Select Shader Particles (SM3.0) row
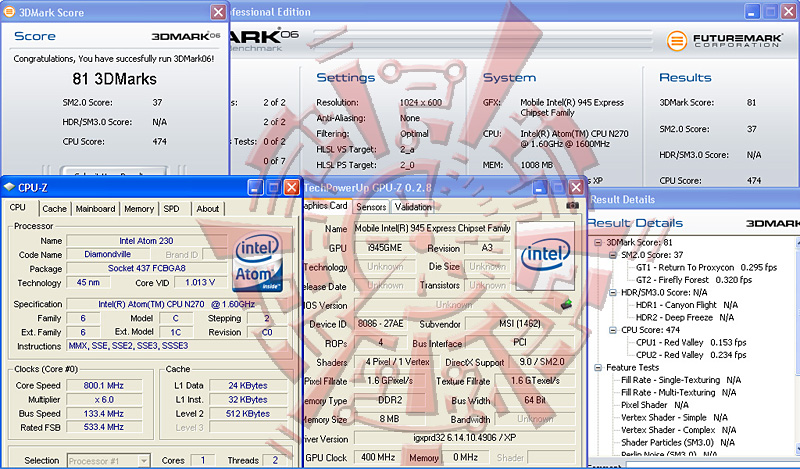The height and width of the screenshot is (469, 800). point(678,442)
